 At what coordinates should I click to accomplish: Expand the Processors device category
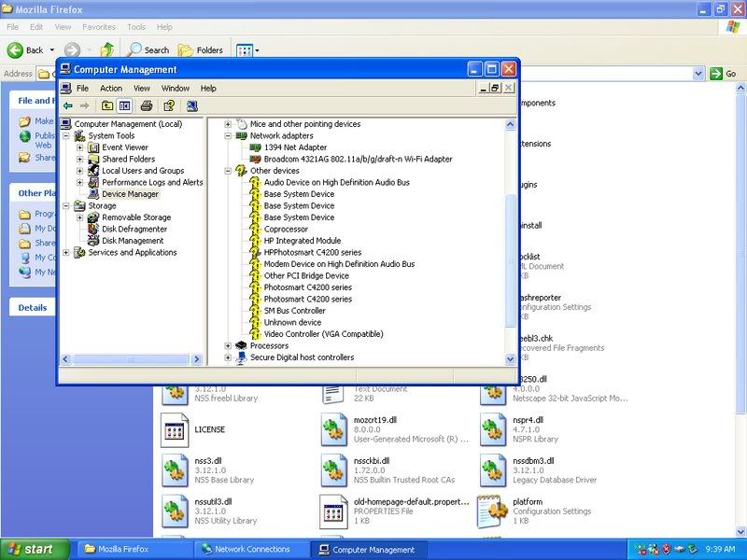[228, 345]
